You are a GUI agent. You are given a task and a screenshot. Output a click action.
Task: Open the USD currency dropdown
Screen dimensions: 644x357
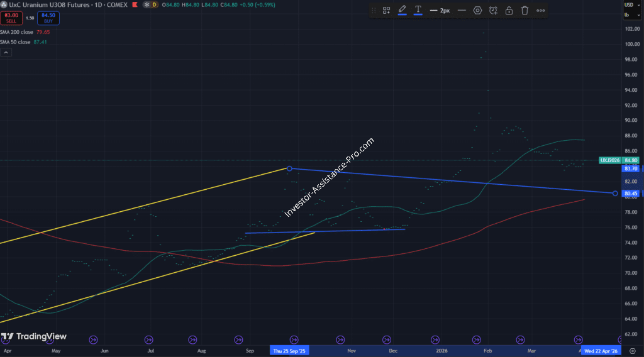628,4
